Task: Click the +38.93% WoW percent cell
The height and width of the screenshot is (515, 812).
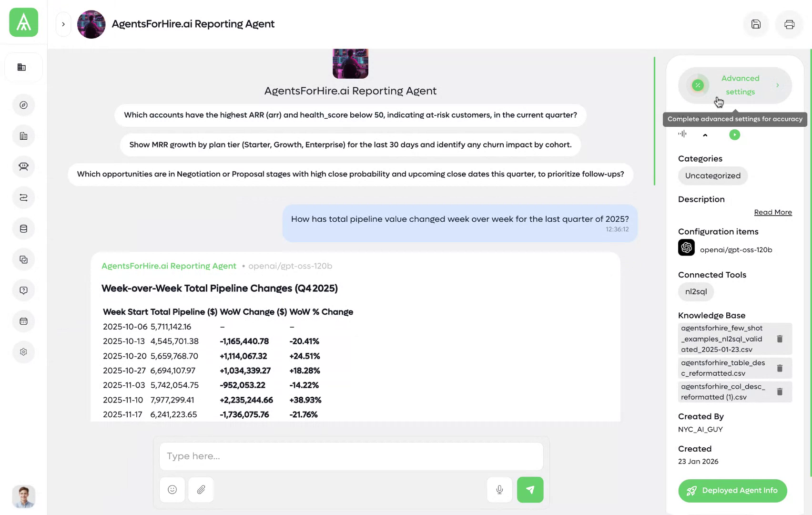Action: pos(305,400)
